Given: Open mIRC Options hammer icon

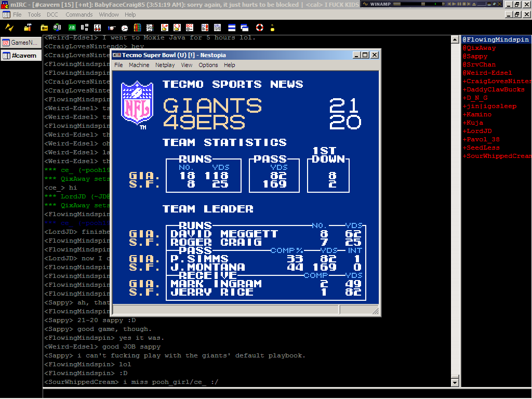Looking at the screenshot, I should pyautogui.click(x=27, y=28).
